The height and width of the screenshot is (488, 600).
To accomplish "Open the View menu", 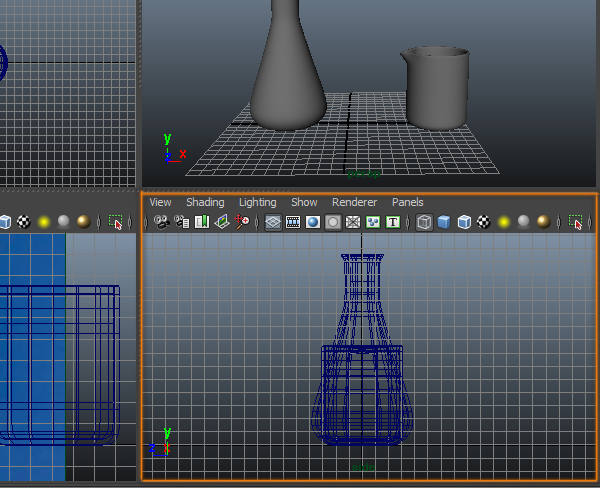I will point(160,202).
